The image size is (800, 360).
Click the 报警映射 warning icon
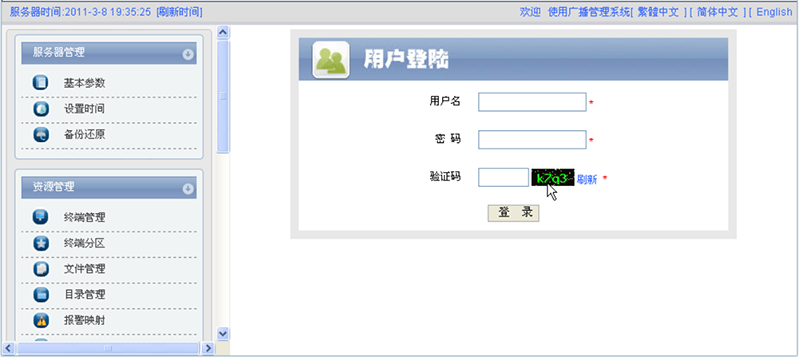[40, 320]
